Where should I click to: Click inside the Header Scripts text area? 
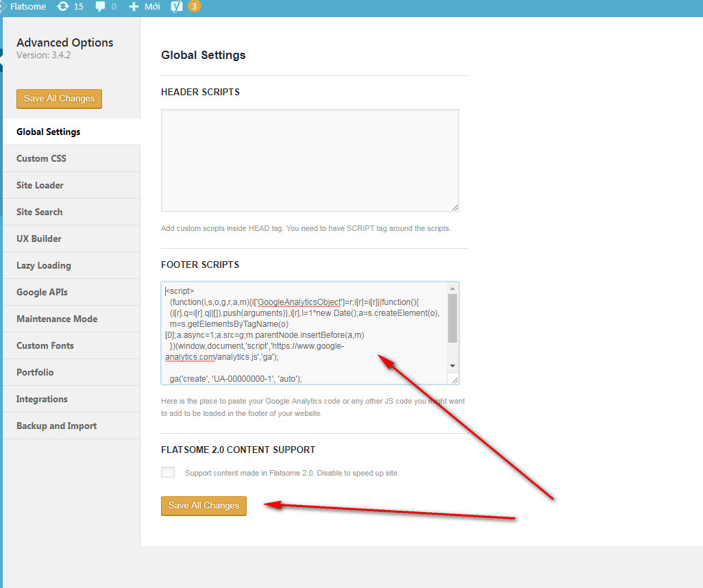click(309, 159)
